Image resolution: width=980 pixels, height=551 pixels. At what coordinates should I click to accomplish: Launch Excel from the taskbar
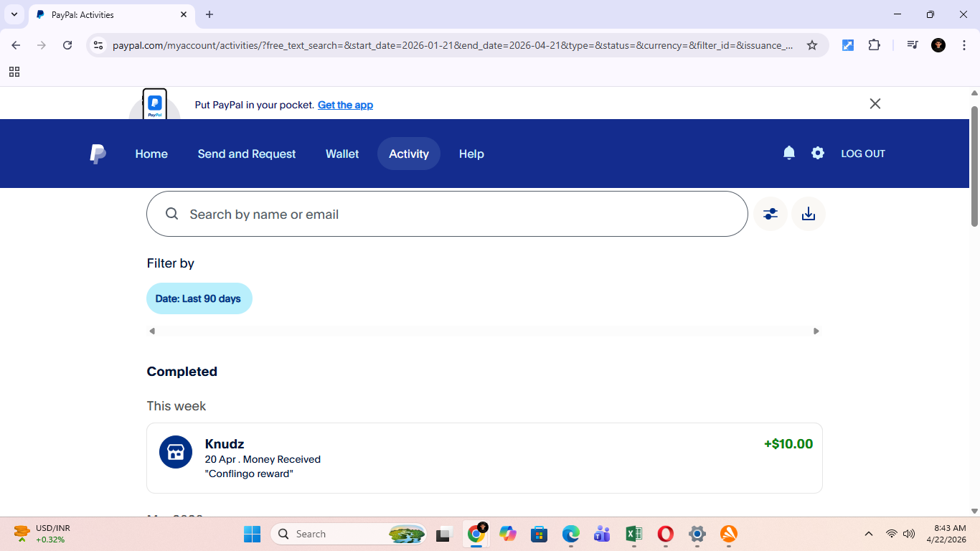point(633,534)
